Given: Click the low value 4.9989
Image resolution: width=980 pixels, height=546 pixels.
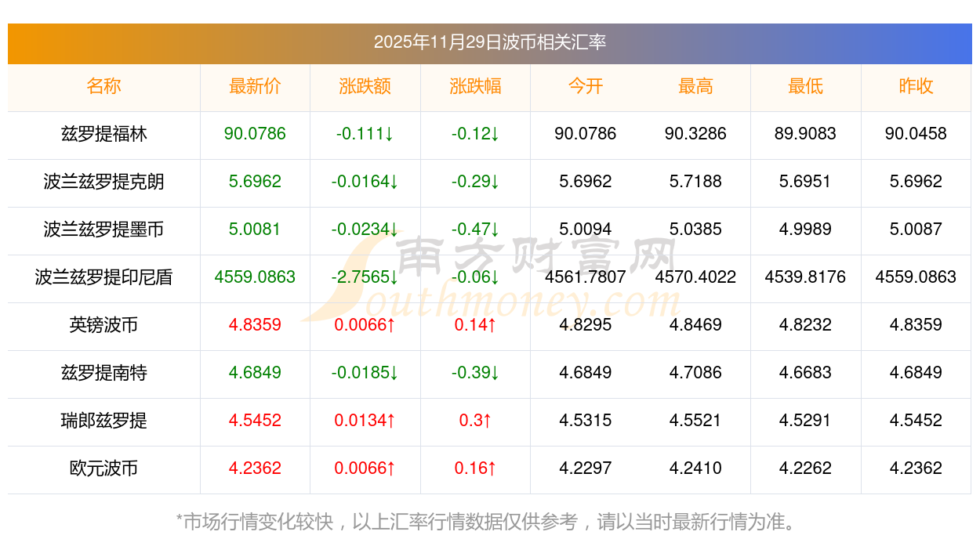Looking at the screenshot, I should pos(806,230).
